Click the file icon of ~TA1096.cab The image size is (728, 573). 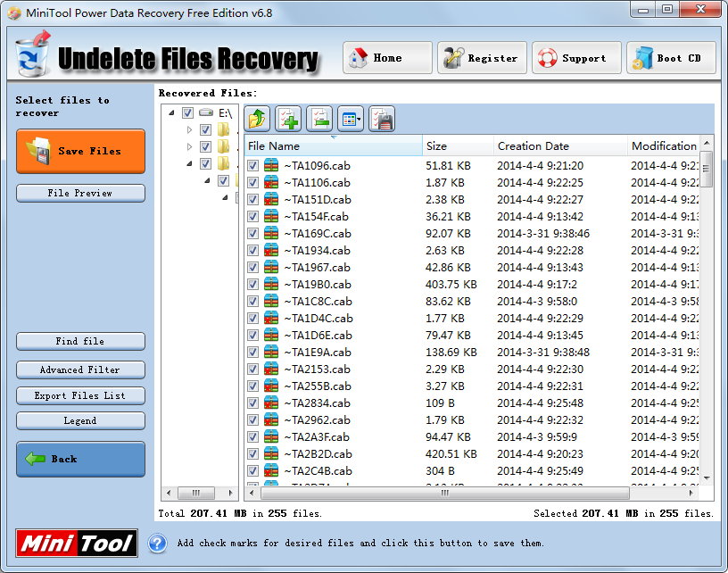click(271, 166)
